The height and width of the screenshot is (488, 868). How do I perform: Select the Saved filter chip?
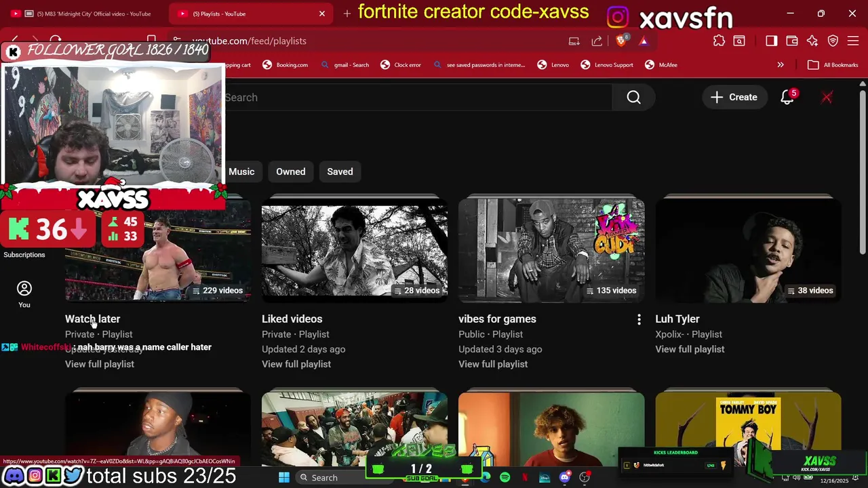point(340,171)
